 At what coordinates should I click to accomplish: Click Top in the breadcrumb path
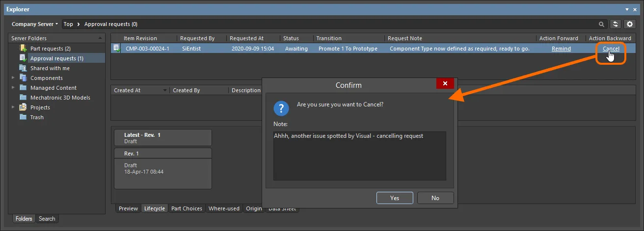pos(68,24)
